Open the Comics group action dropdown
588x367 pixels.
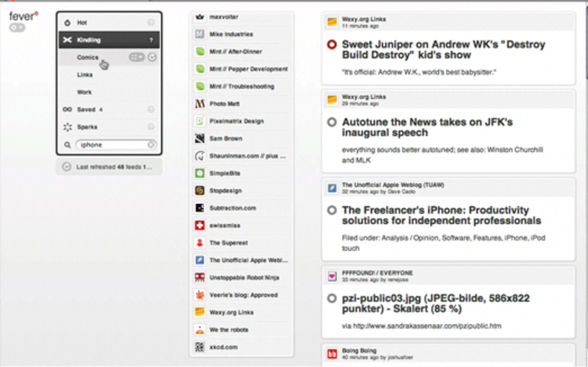tap(136, 57)
